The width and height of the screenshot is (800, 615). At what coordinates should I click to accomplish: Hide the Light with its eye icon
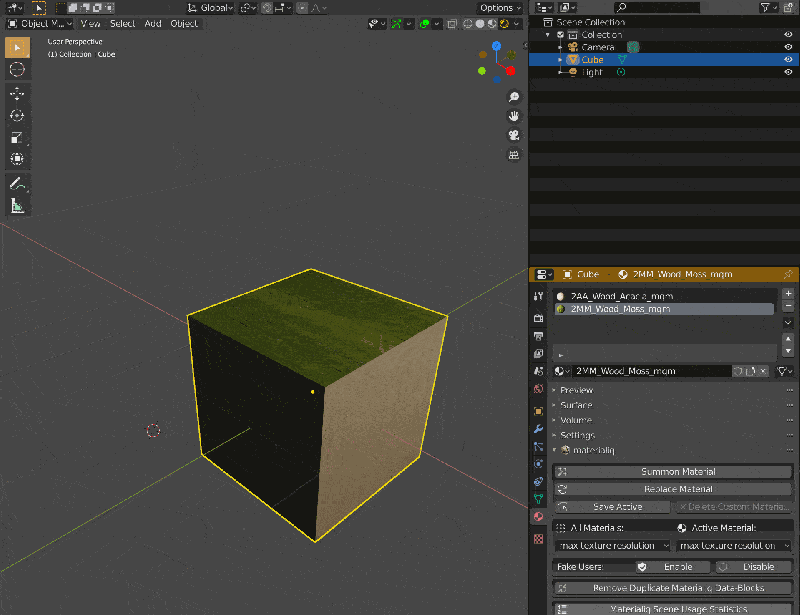point(788,72)
